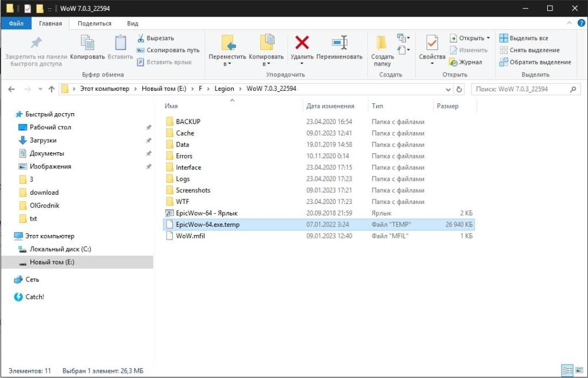
Task: Click the search field for WoW 7.0.3_22594
Action: point(520,89)
